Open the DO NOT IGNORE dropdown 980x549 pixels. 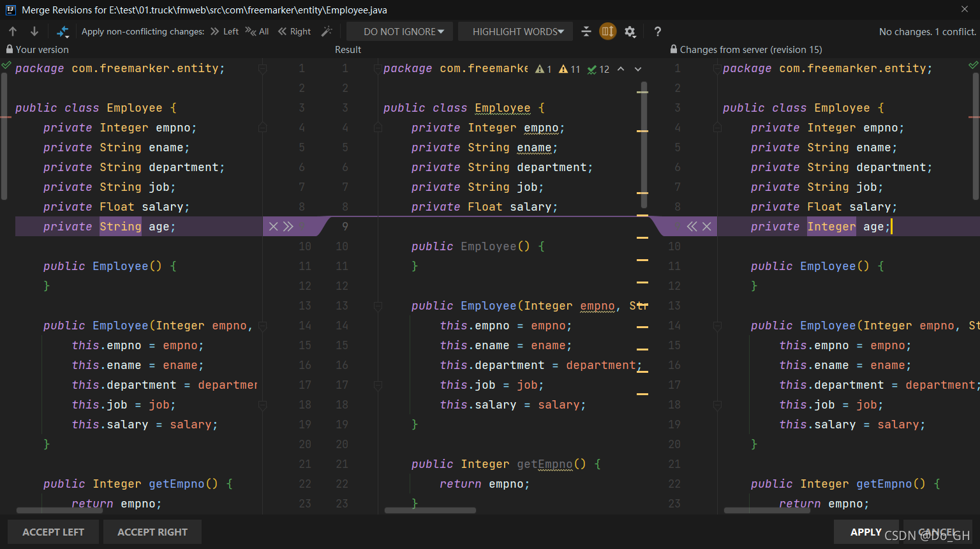399,31
